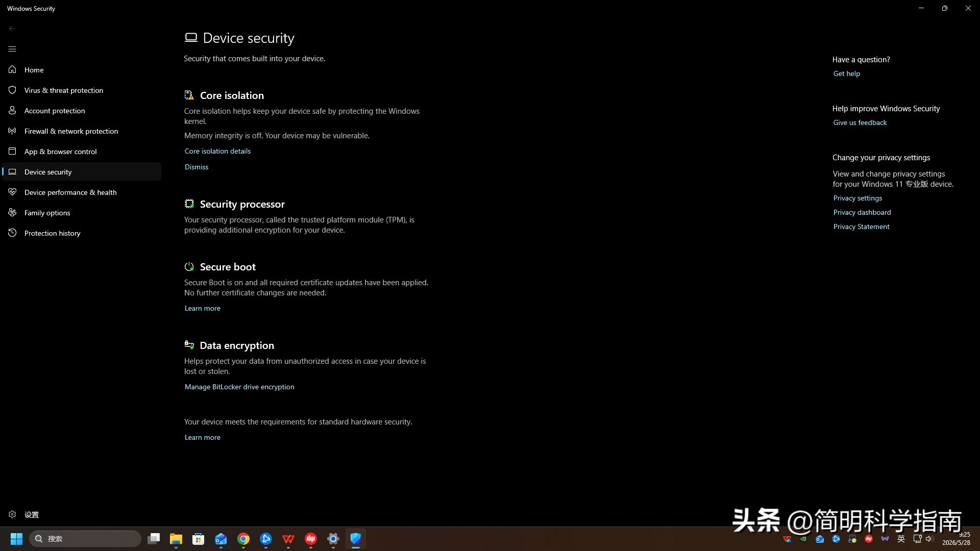
Task: Click 'Help improve Windows Security' heading
Action: click(x=886, y=109)
